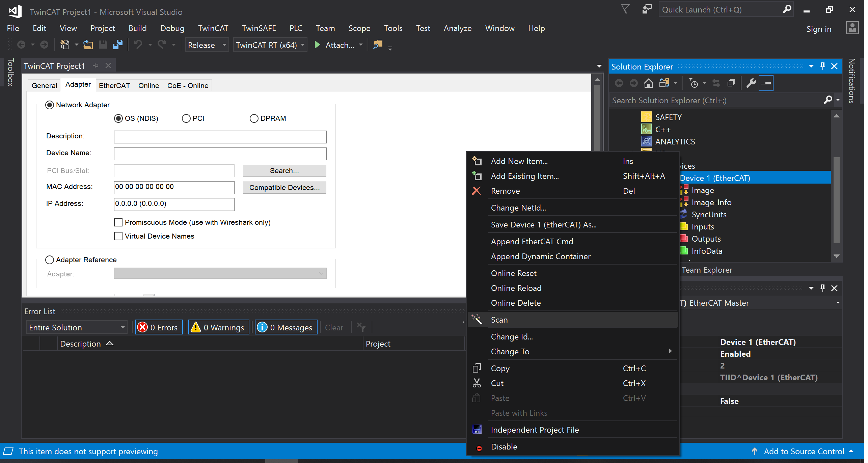Image resolution: width=868 pixels, height=463 pixels.
Task: Pin the Solution Explorer panel
Action: point(823,66)
